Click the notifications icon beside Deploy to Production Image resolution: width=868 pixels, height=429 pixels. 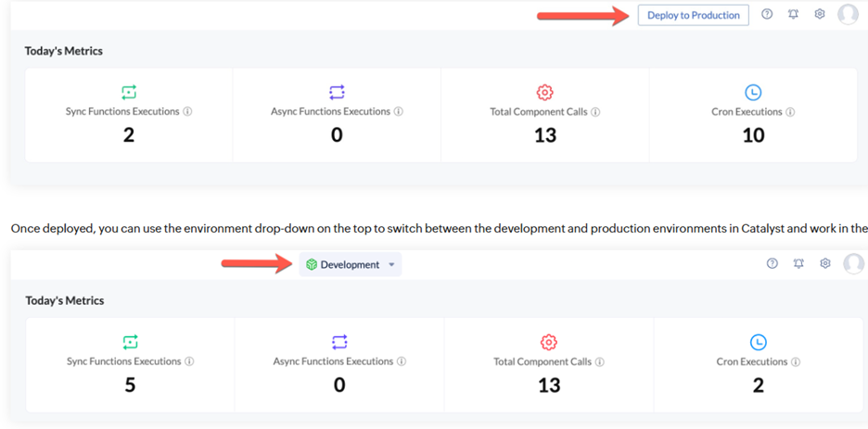tap(793, 15)
